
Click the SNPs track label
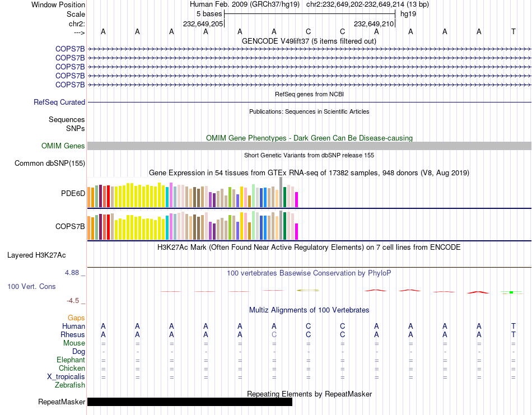tap(76, 129)
